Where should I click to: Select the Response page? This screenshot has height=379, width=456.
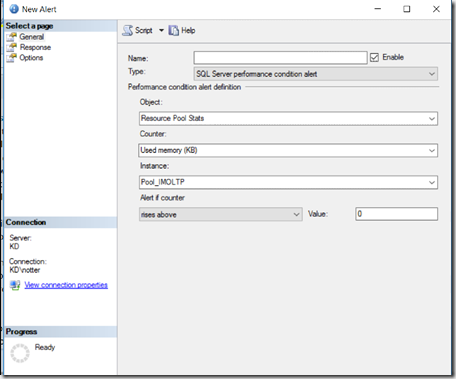pyautogui.click(x=35, y=47)
